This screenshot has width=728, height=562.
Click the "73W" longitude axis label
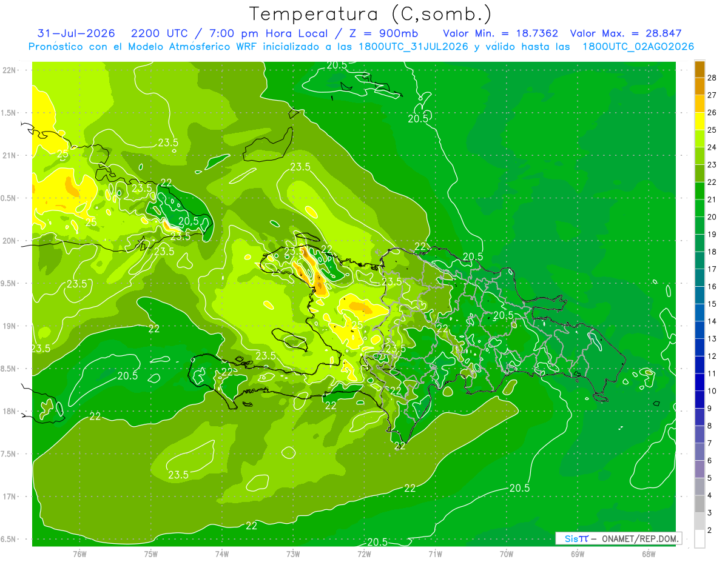pos(293,554)
